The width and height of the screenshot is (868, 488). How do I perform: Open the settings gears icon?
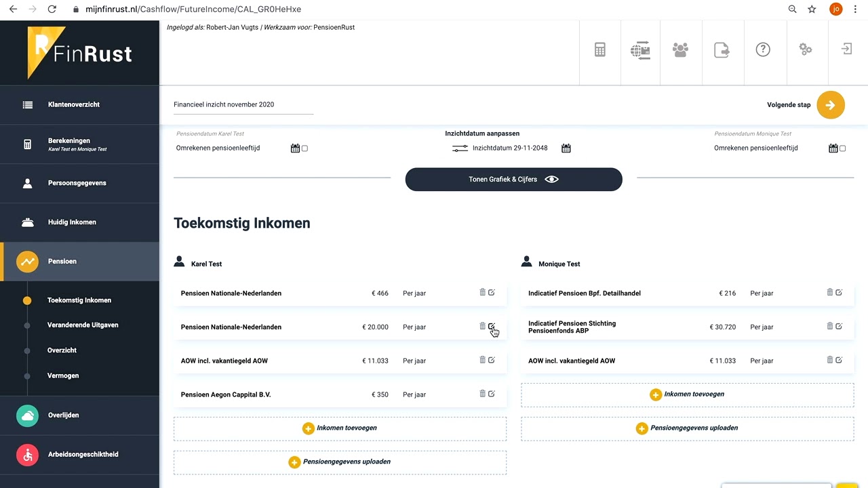click(805, 49)
